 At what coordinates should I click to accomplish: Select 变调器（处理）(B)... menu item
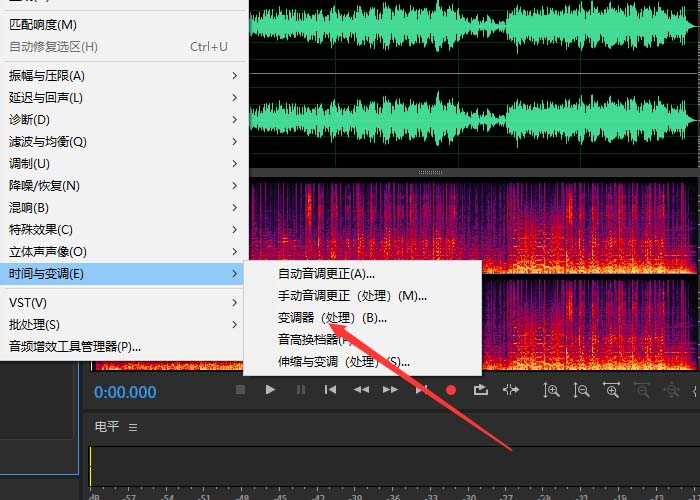332,318
